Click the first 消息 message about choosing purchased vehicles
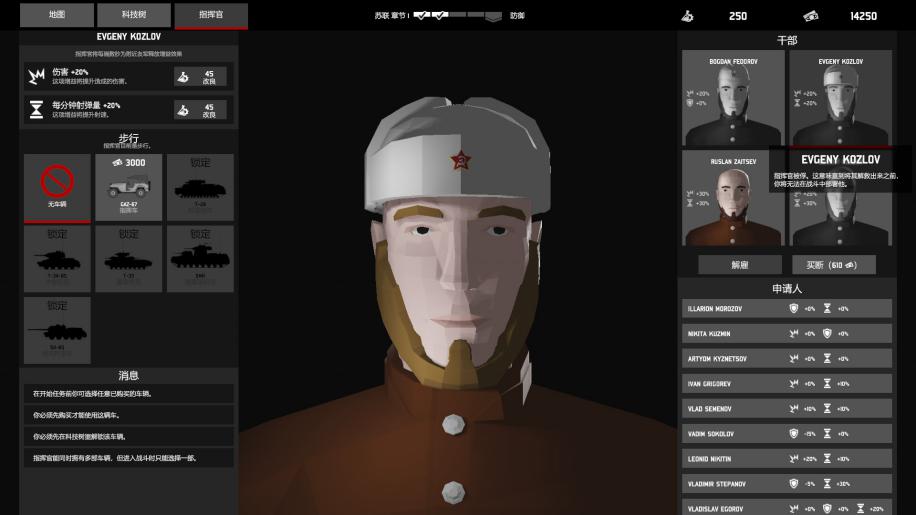The image size is (916, 515). [x=129, y=394]
